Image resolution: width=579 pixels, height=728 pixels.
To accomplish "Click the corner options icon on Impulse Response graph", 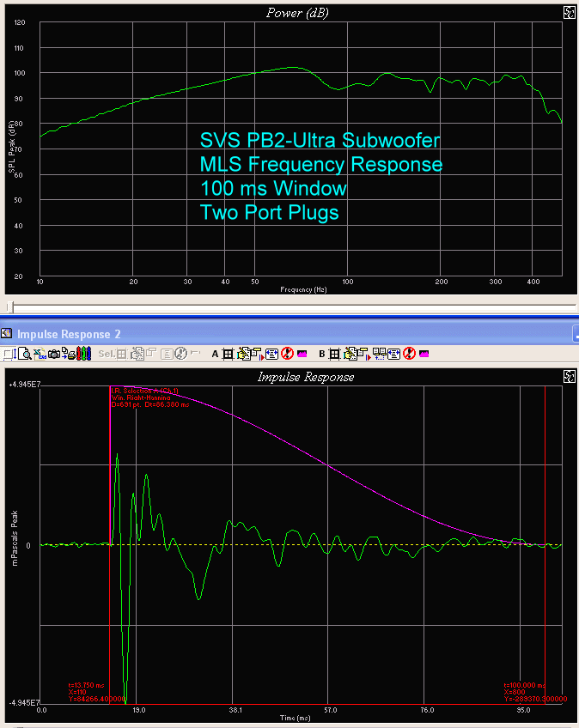I will (x=570, y=377).
